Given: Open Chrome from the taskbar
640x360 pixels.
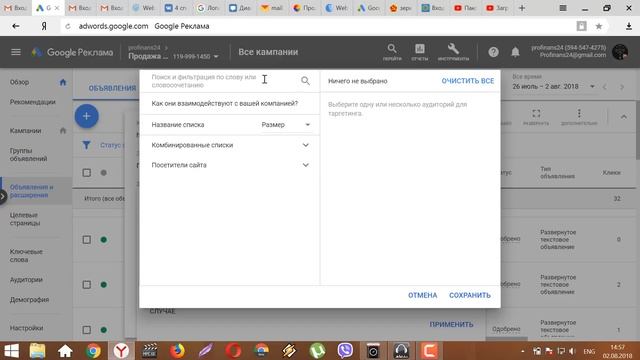Looking at the screenshot, I should (x=93, y=351).
